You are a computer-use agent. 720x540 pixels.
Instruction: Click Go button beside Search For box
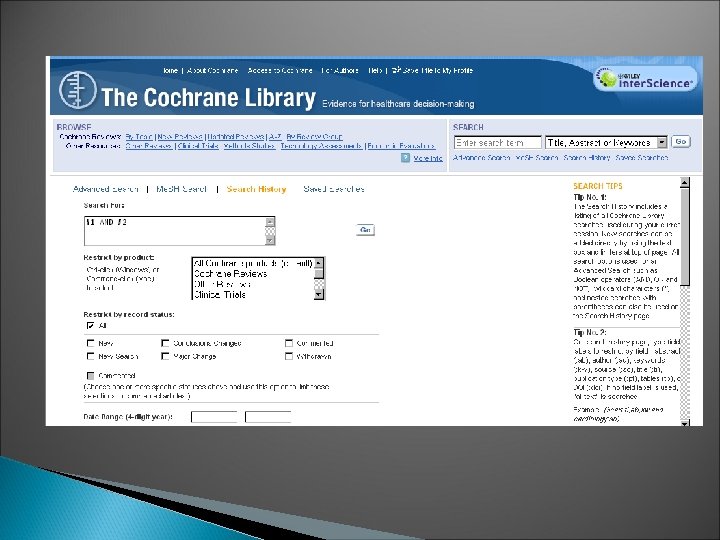(366, 230)
